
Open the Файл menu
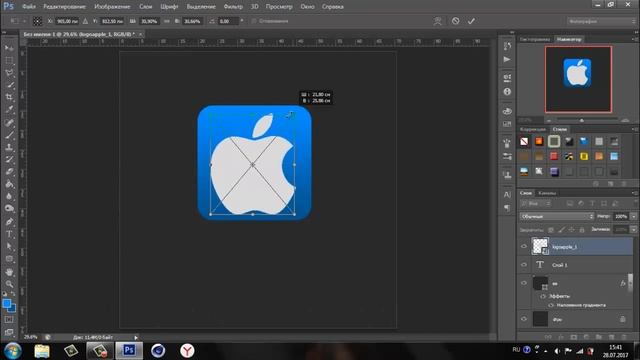pos(29,7)
